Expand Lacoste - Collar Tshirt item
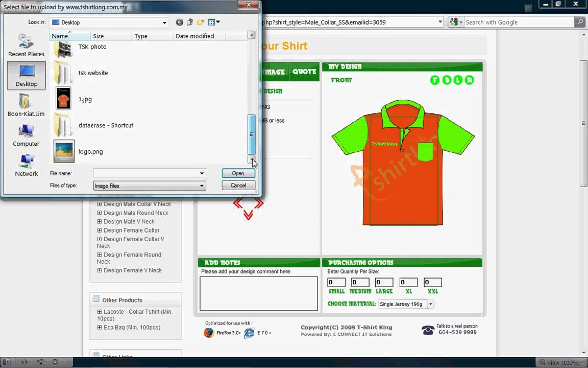Screen dimensions: 588x368 click(100, 312)
